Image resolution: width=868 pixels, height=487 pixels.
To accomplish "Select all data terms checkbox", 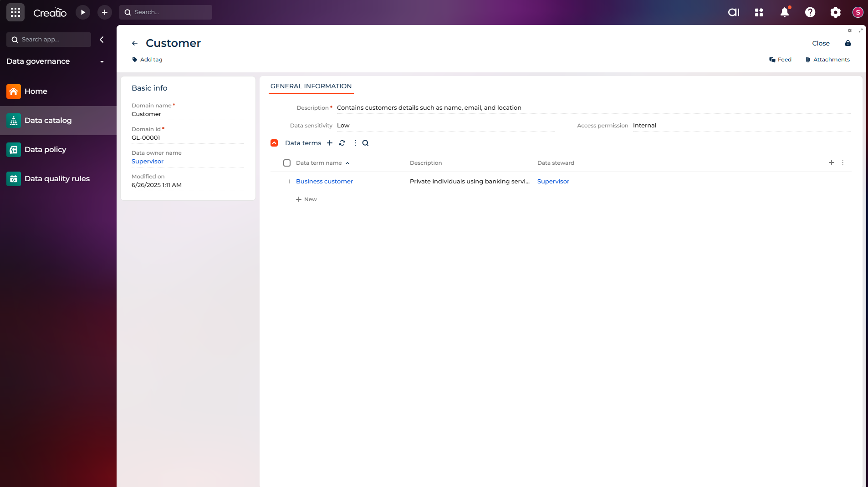I will click(x=287, y=163).
